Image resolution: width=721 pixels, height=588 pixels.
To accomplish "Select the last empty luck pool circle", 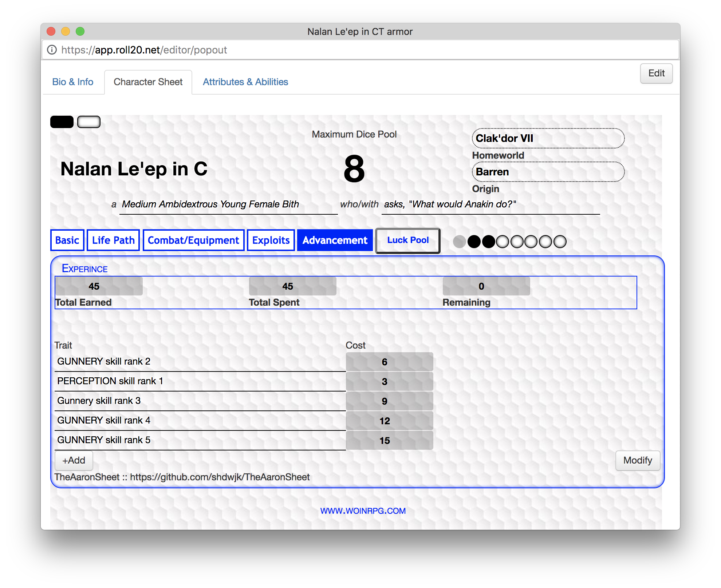I will tap(560, 242).
